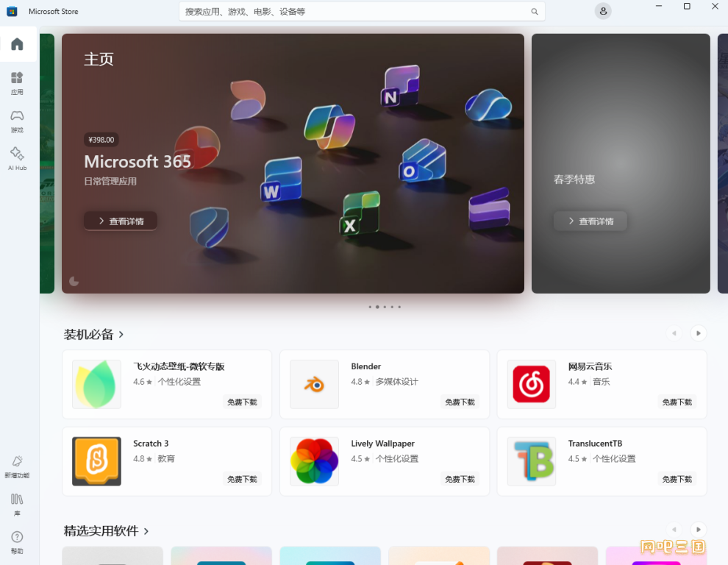
Task: Click 免费下载 for Scratch 3
Action: pyautogui.click(x=242, y=479)
